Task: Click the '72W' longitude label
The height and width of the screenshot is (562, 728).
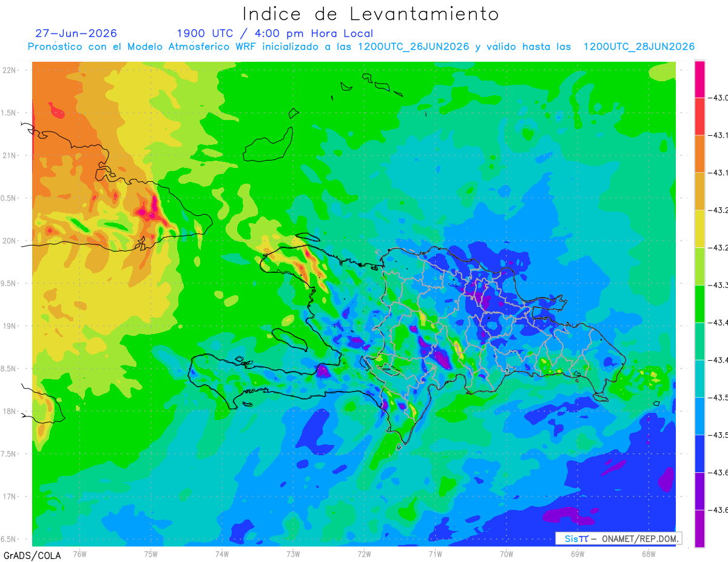Action: (365, 554)
